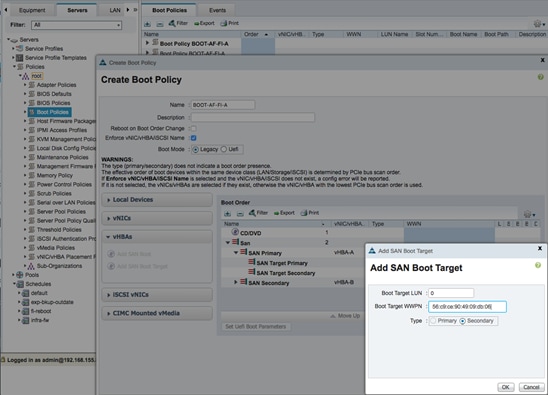Select Sub-Organizations in the tree
548x395 pixels.
[x=59, y=266]
